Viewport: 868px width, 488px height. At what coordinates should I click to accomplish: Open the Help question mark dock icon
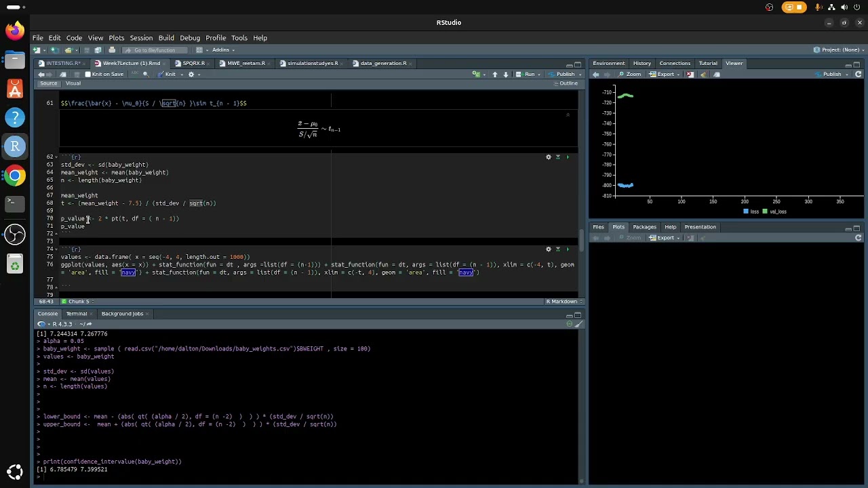click(15, 118)
